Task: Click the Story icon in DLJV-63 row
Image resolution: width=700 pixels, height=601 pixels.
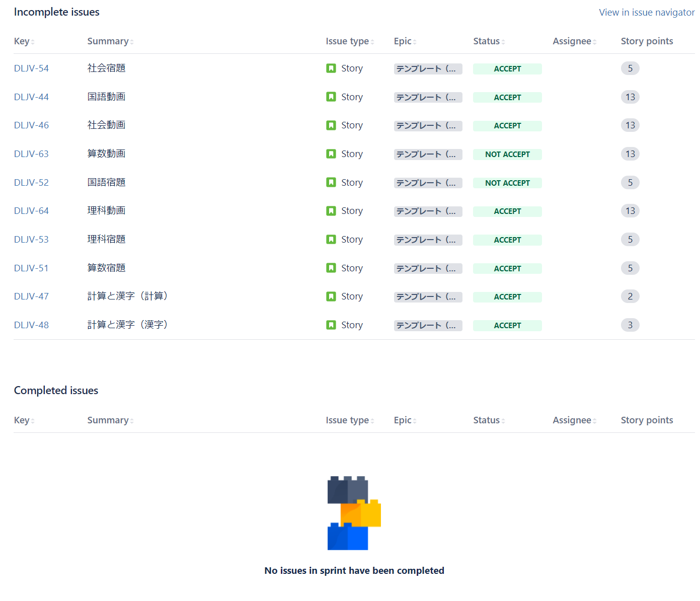Action: (331, 154)
